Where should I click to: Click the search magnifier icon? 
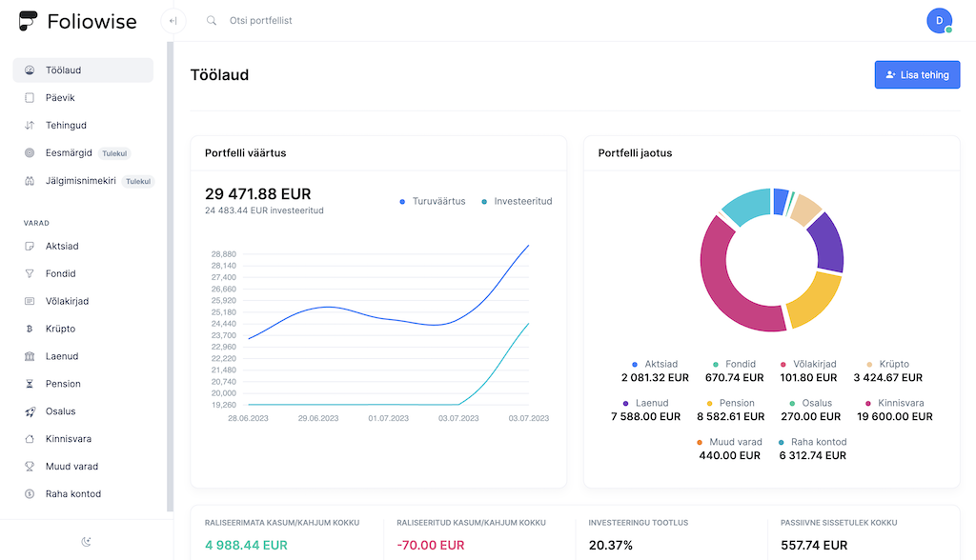coord(212,21)
